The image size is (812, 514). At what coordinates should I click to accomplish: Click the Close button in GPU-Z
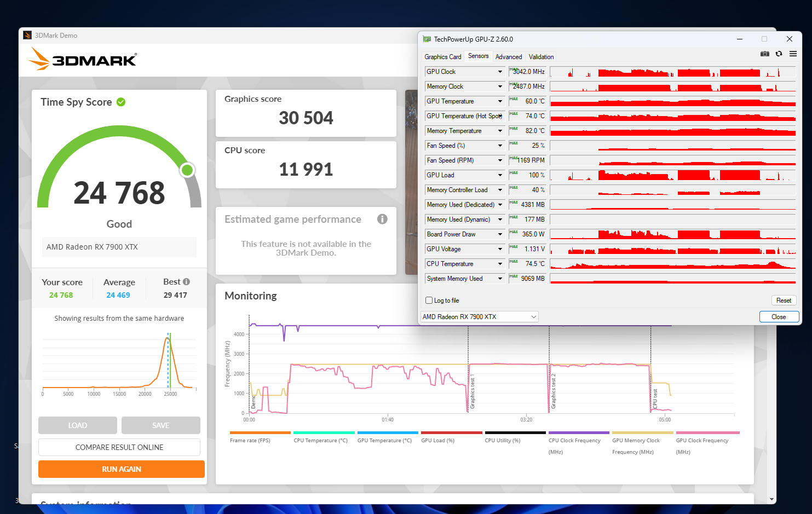779,317
